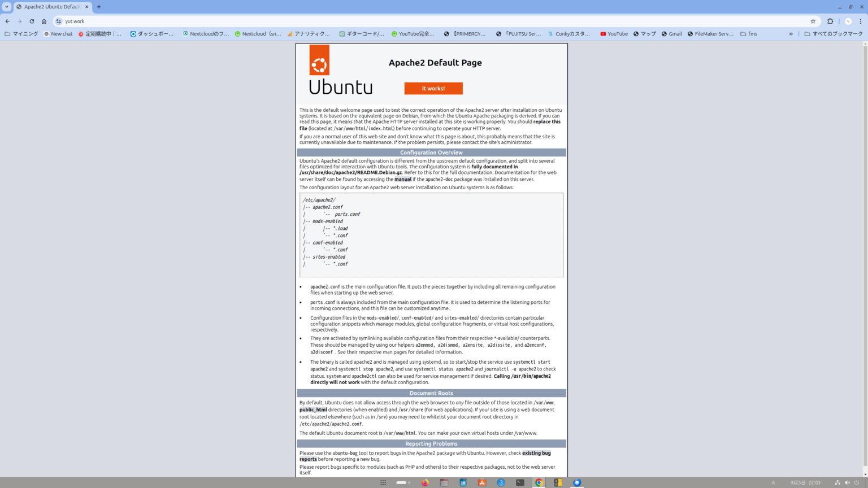The image size is (868, 488).
Task: Select the Apache2 Ubuntu Default tab
Action: pos(51,7)
